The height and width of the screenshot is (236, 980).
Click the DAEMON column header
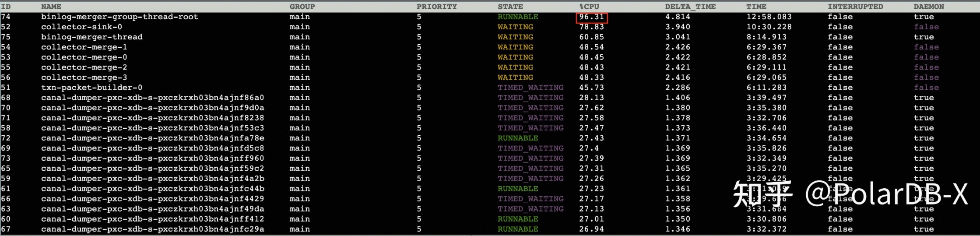929,7
